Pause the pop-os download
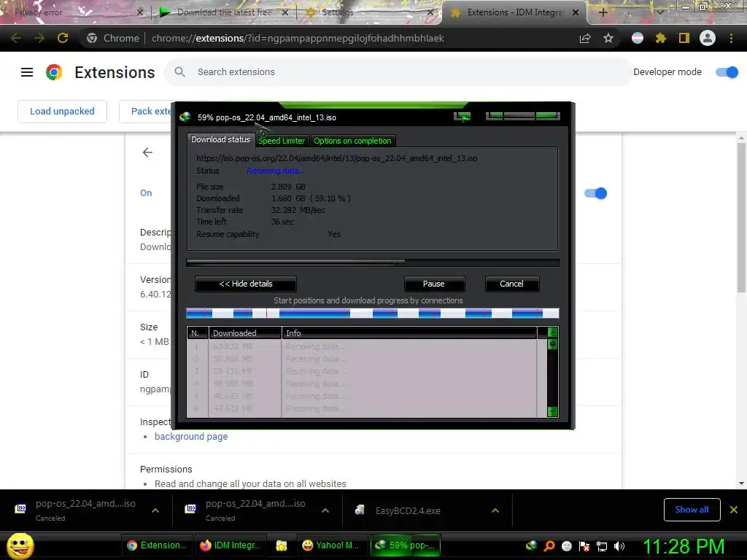The image size is (747, 560). 434,284
